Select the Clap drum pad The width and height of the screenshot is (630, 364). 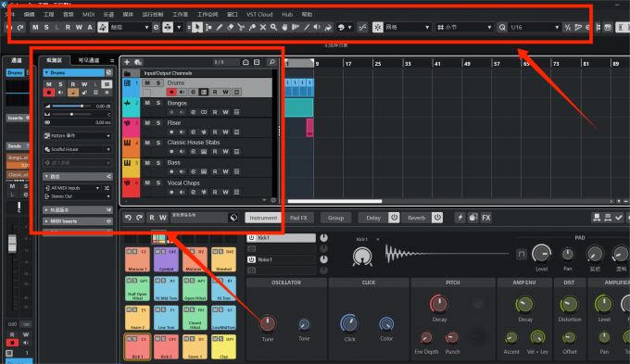224,346
